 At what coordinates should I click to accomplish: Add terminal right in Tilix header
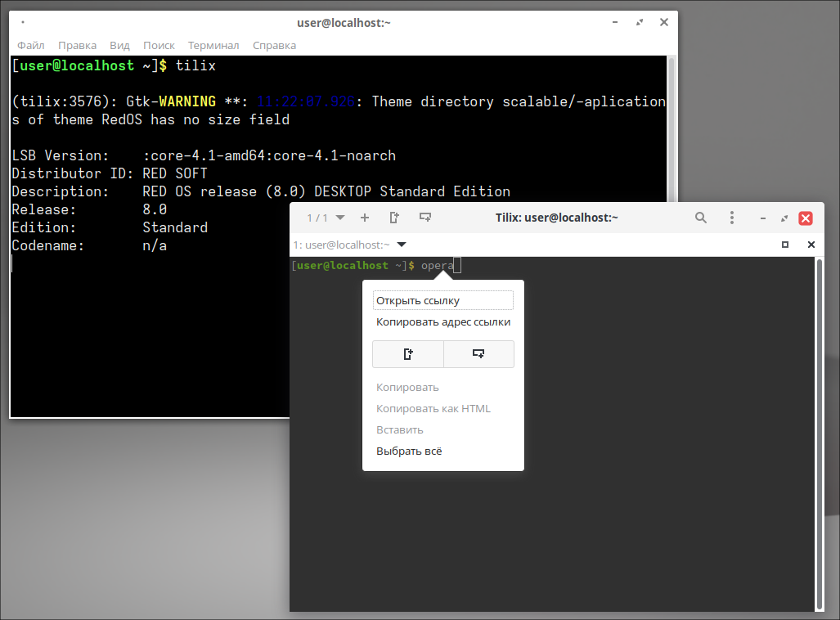tap(394, 218)
